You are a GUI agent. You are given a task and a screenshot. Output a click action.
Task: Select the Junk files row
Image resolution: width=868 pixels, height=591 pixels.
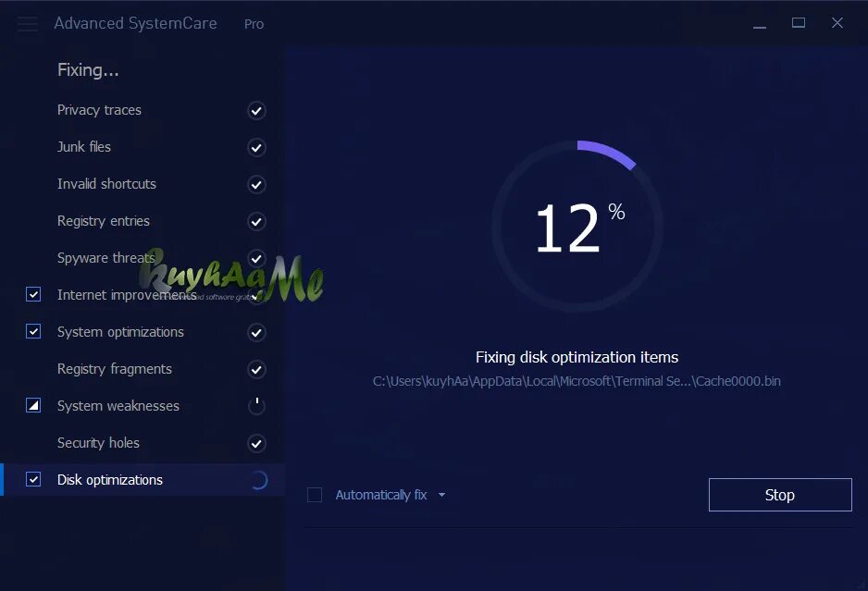143,147
